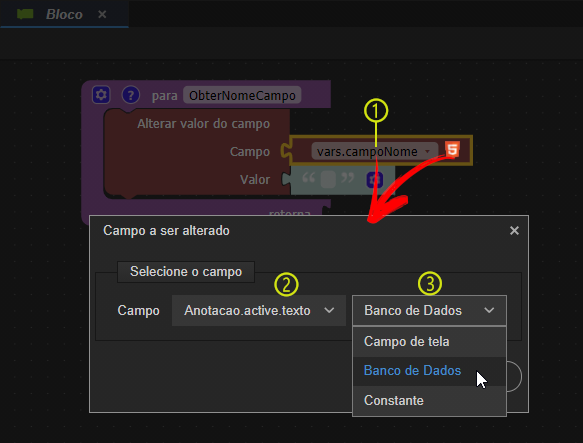Image resolution: width=583 pixels, height=443 pixels.
Task: Close the Campo a ser alterado dialog
Action: point(514,231)
